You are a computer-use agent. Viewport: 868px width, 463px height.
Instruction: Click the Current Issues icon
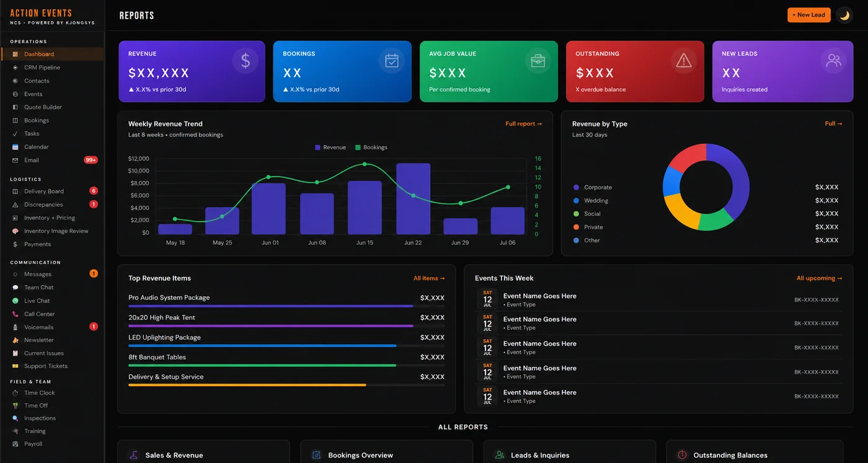coord(15,353)
